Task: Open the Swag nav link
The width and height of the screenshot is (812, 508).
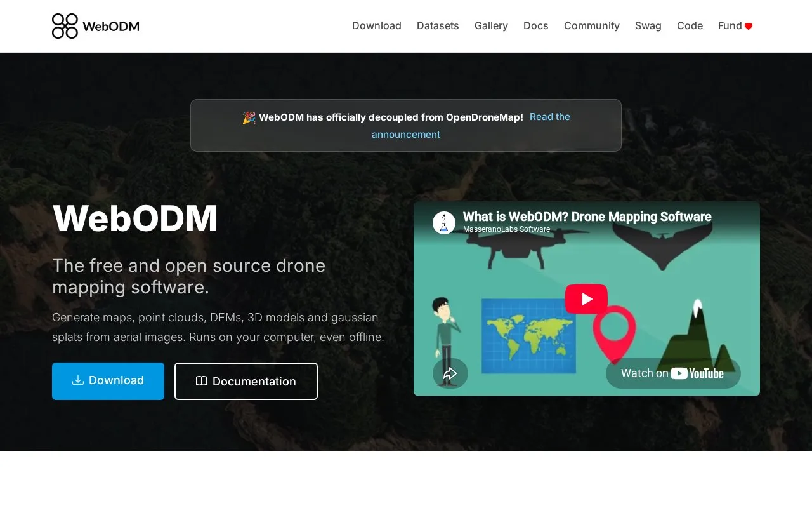Action: point(648,26)
